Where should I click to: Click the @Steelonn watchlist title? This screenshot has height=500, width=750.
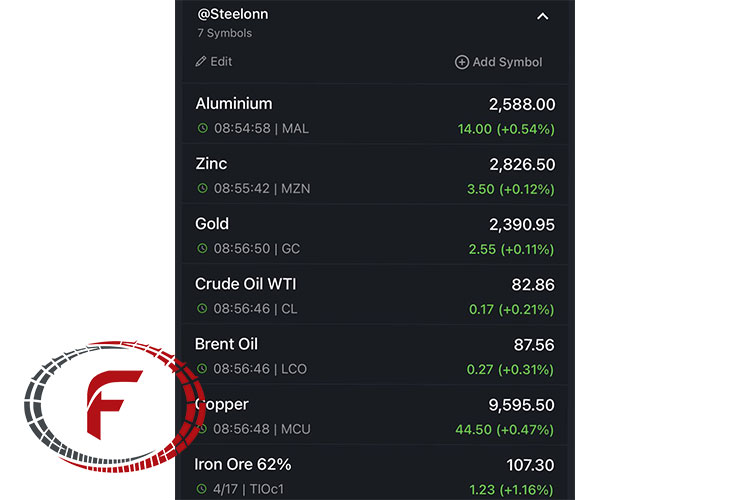click(x=233, y=14)
